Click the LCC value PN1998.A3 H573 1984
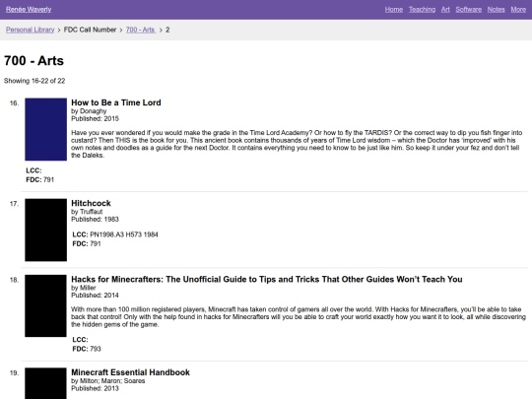Screen dimensions: 532x399 [124, 234]
